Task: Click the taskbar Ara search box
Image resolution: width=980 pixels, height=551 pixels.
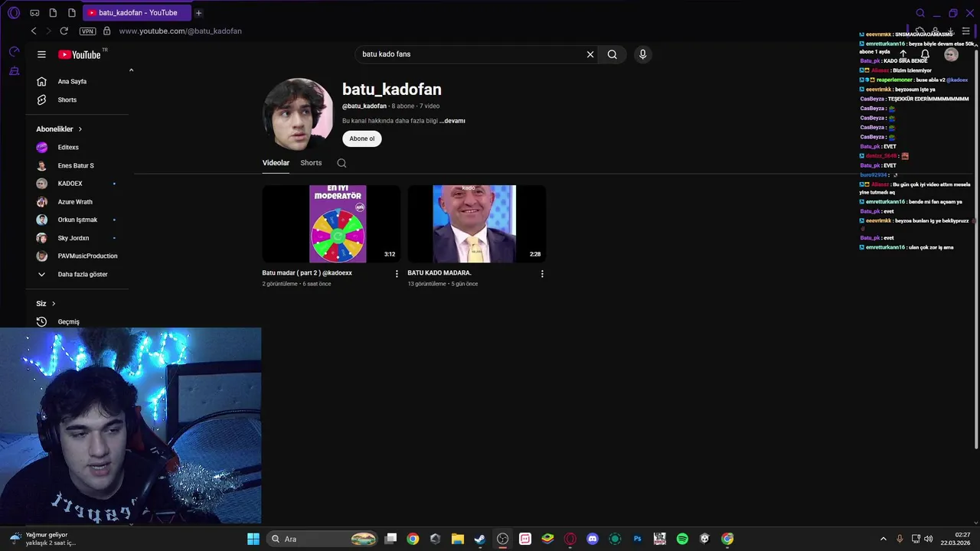Action: click(x=323, y=539)
